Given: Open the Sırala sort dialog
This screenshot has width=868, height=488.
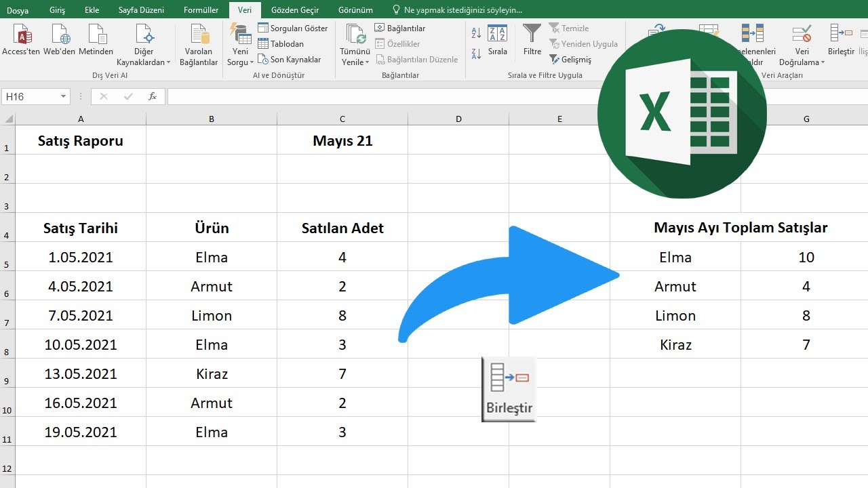Looking at the screenshot, I should (498, 40).
